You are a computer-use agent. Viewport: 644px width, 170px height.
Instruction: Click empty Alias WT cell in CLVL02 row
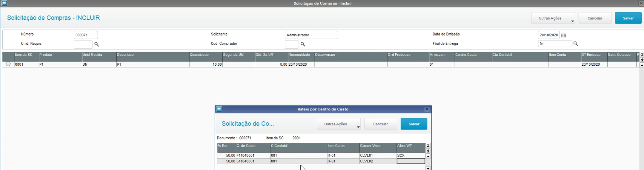click(x=411, y=161)
